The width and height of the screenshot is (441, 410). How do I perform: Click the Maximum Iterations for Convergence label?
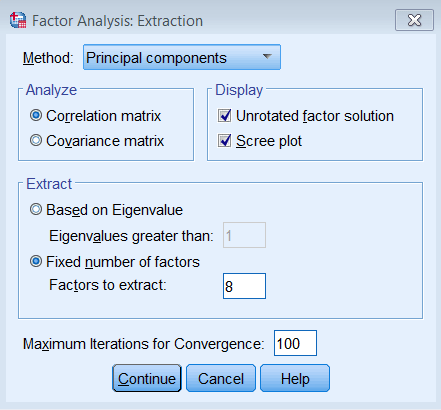point(143,344)
